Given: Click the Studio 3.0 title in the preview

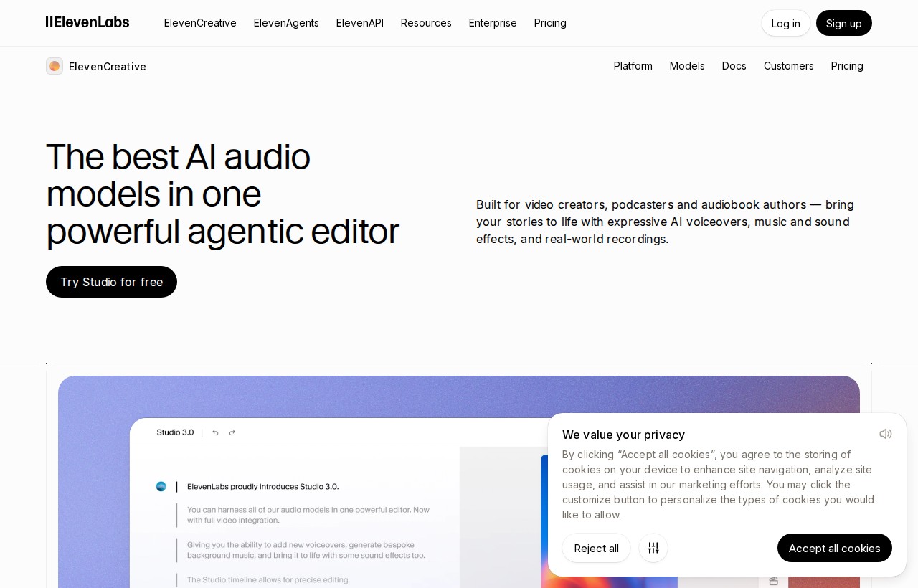Looking at the screenshot, I should (175, 432).
